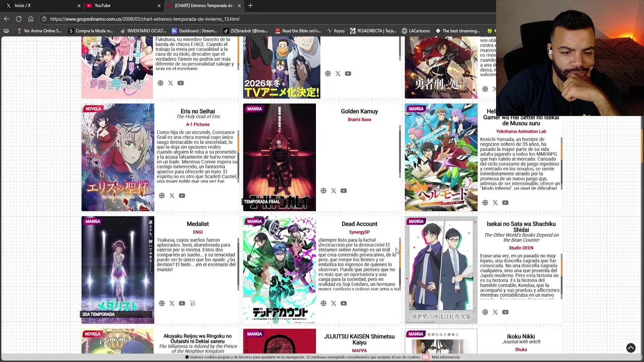View site information icon in the address bar
This screenshot has height=362, width=644.
[44, 19]
